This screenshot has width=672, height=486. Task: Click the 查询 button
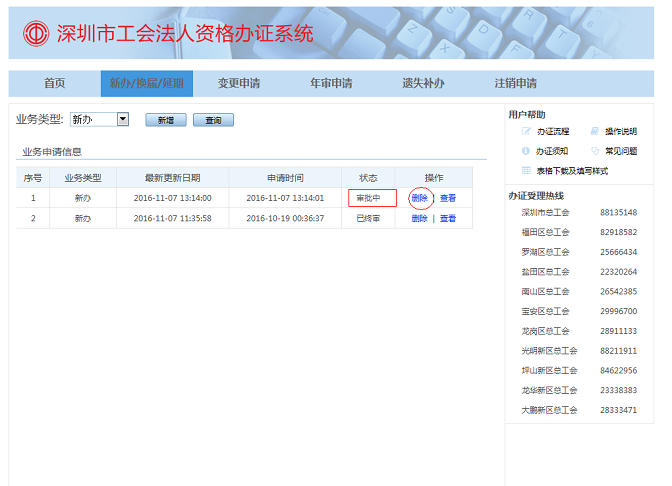pos(213,120)
